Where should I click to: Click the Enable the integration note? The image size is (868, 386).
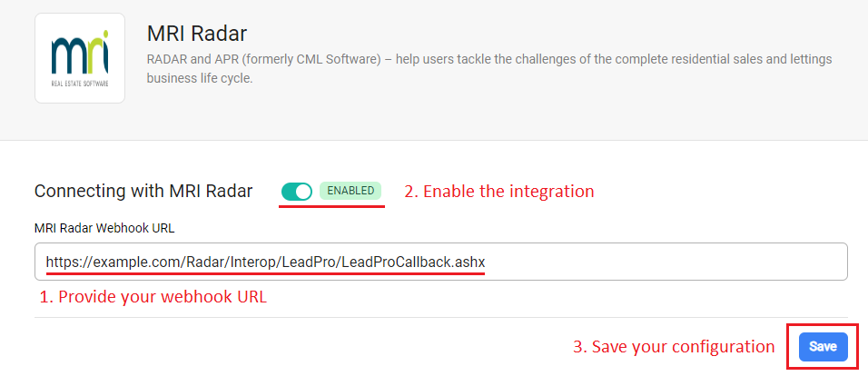[x=499, y=192]
